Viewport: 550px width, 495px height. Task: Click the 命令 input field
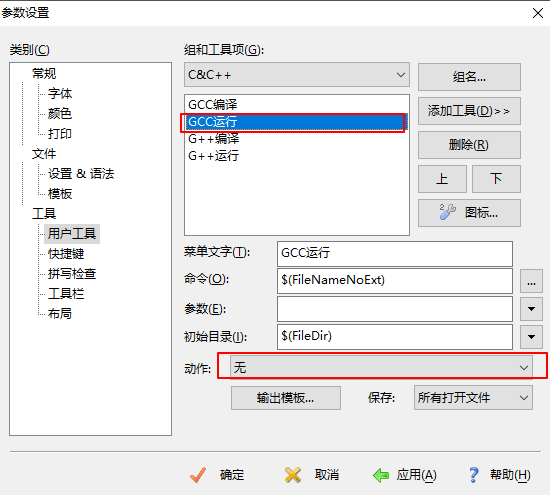pyautogui.click(x=395, y=281)
